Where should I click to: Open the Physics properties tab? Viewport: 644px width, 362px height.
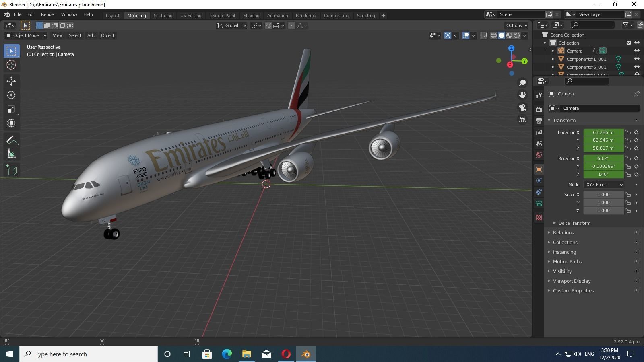[x=539, y=181]
